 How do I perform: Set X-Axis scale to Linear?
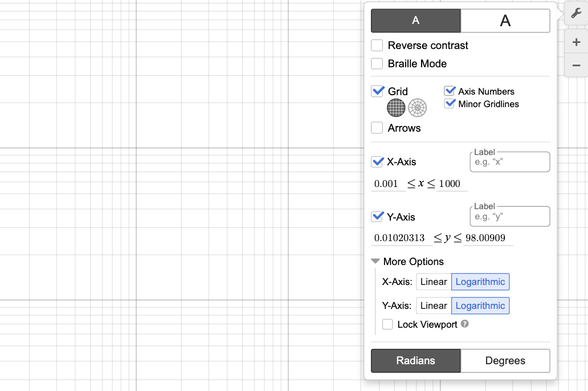pyautogui.click(x=434, y=282)
